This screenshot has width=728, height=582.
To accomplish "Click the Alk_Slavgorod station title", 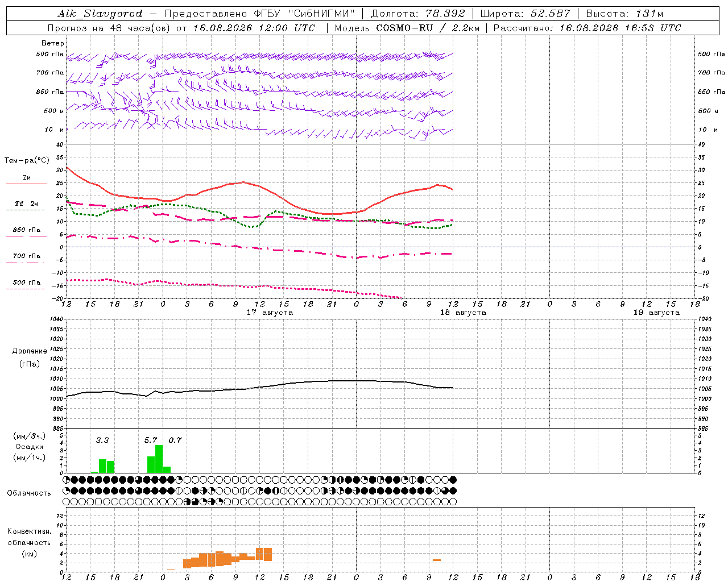I will click(x=100, y=14).
